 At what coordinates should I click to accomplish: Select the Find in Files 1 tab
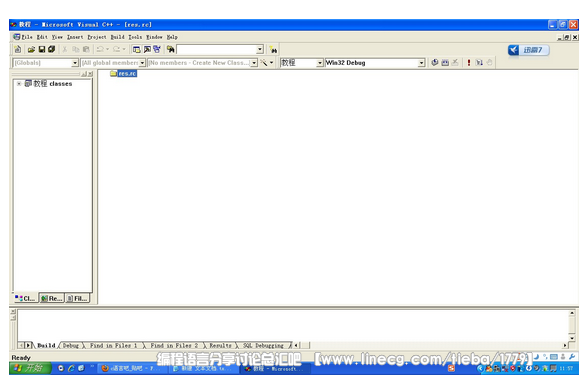(113, 346)
